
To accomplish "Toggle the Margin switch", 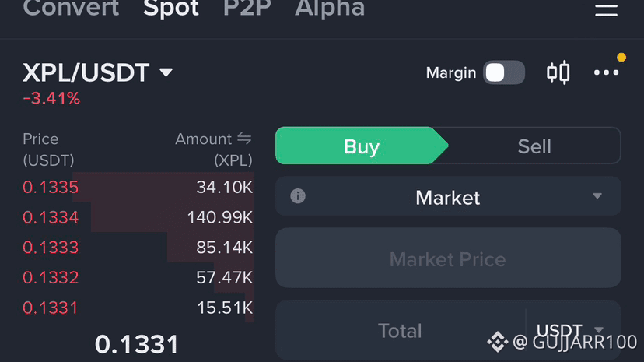I will [503, 72].
